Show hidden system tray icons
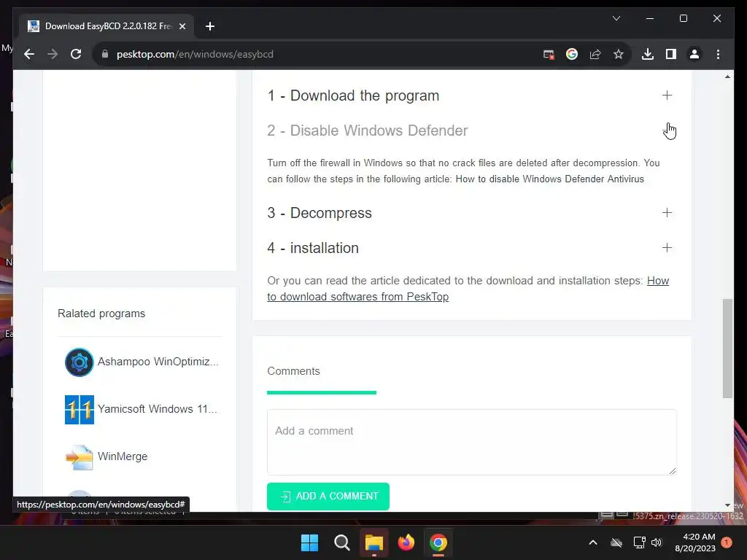Viewport: 747px width, 560px height. coord(593,542)
